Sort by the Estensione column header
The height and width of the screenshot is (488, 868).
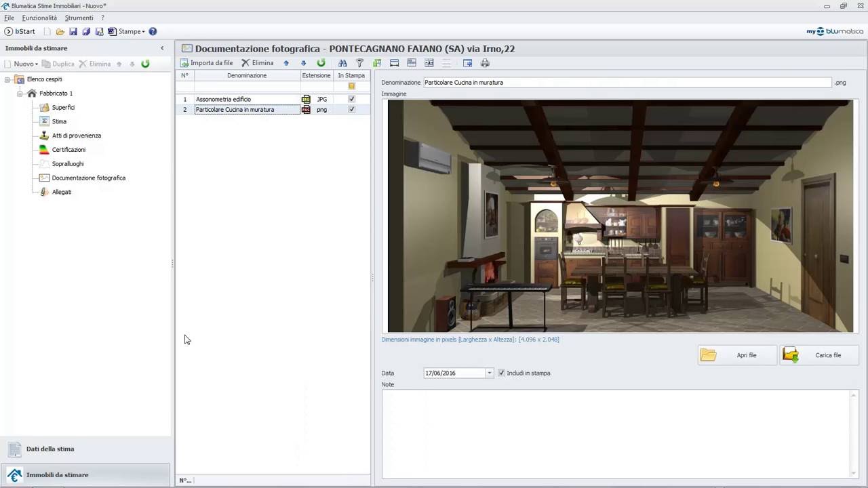point(316,75)
